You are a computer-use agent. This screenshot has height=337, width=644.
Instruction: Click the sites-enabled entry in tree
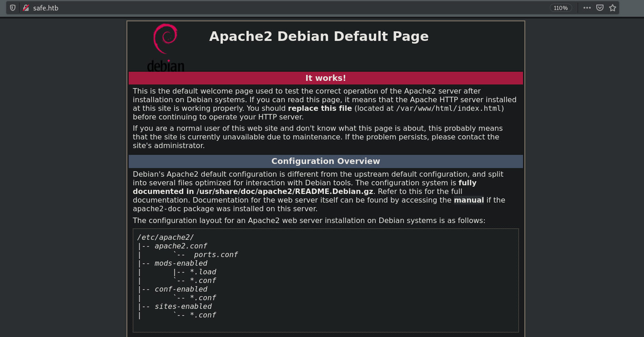tap(183, 307)
